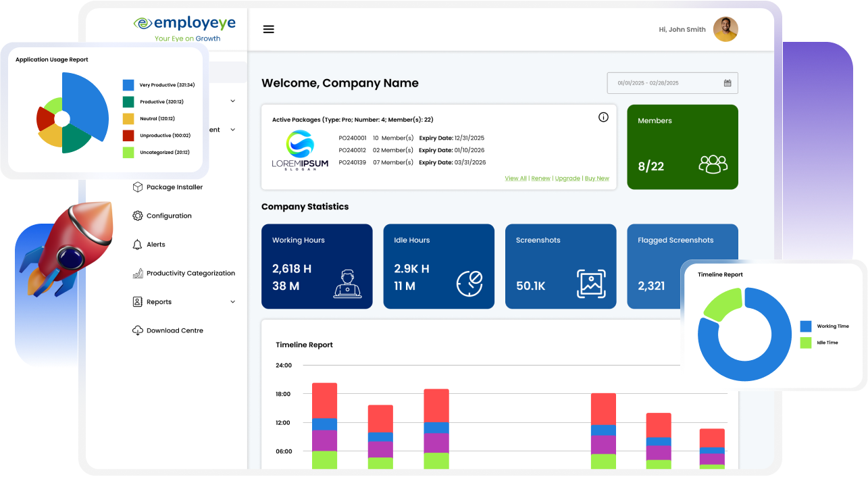Click the calendar icon in date field

727,83
